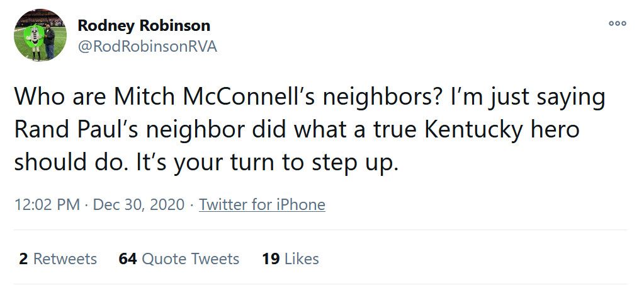This screenshot has width=644, height=285.
Task: Click the @RodRobinsonRVA handle
Action: click(147, 47)
